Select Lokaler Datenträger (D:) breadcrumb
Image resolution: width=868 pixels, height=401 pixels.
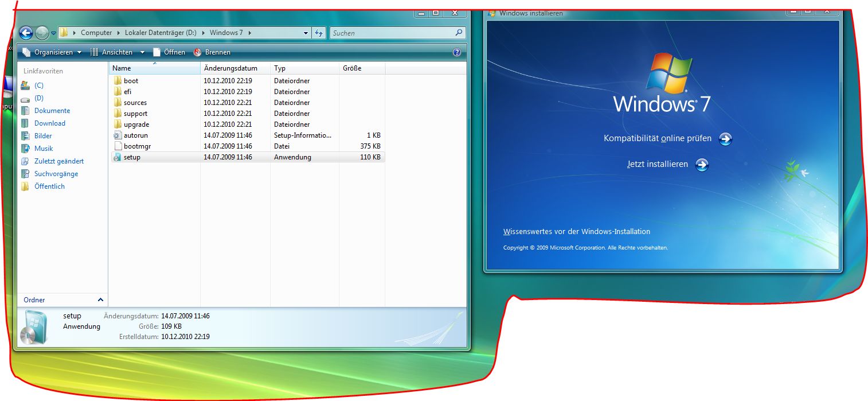tap(160, 33)
